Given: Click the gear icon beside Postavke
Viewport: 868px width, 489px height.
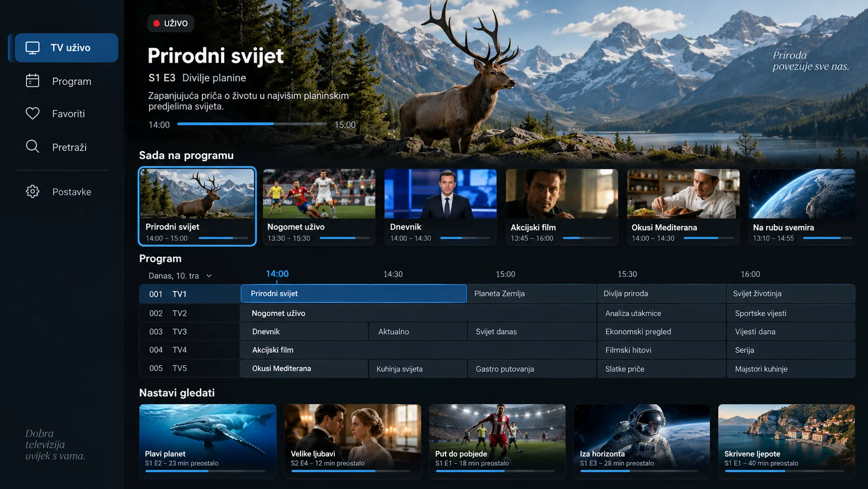Looking at the screenshot, I should (x=33, y=191).
